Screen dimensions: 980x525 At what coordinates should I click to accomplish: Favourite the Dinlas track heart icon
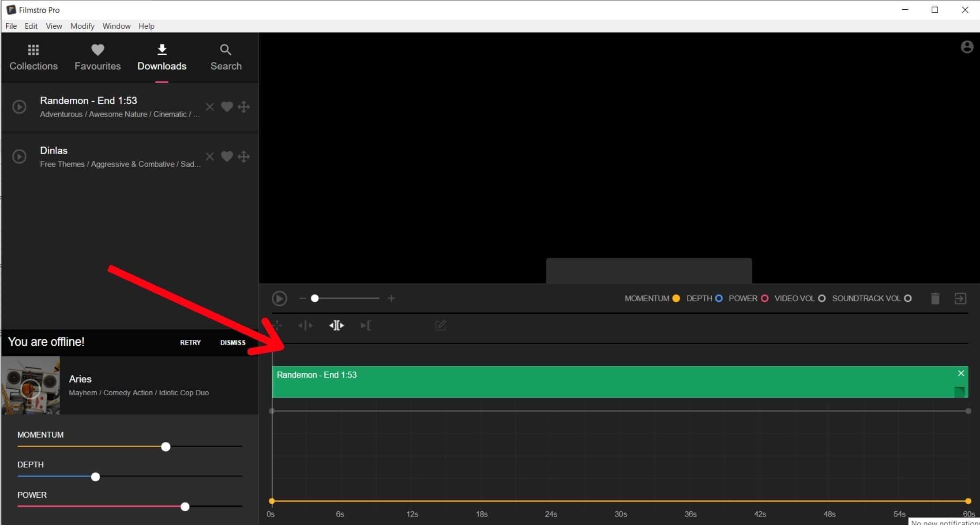tap(227, 157)
